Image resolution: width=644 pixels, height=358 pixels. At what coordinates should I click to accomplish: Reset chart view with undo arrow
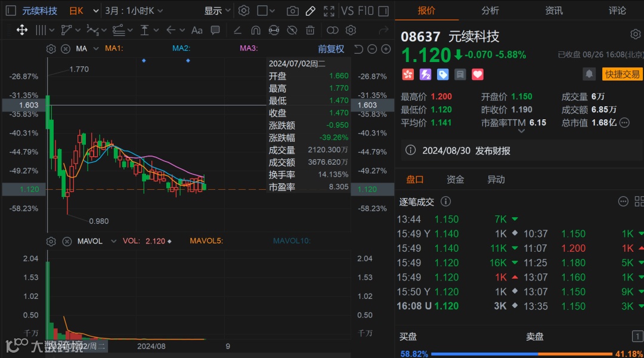[x=358, y=50]
